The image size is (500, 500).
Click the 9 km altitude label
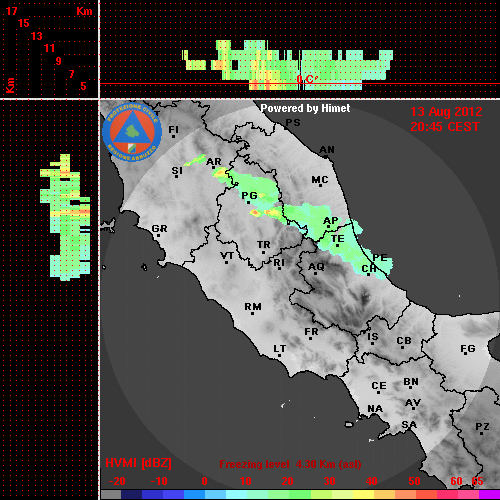(x=59, y=61)
